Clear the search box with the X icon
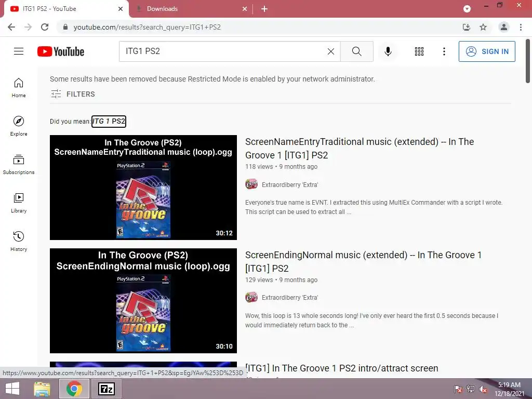This screenshot has width=532, height=399. coord(331,51)
